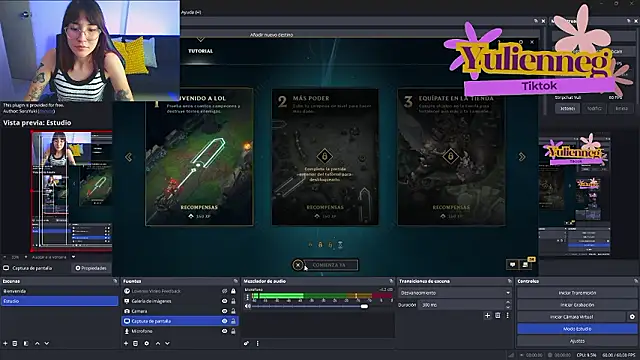
Task: Open transition properties three-dot menu
Action: (x=507, y=316)
